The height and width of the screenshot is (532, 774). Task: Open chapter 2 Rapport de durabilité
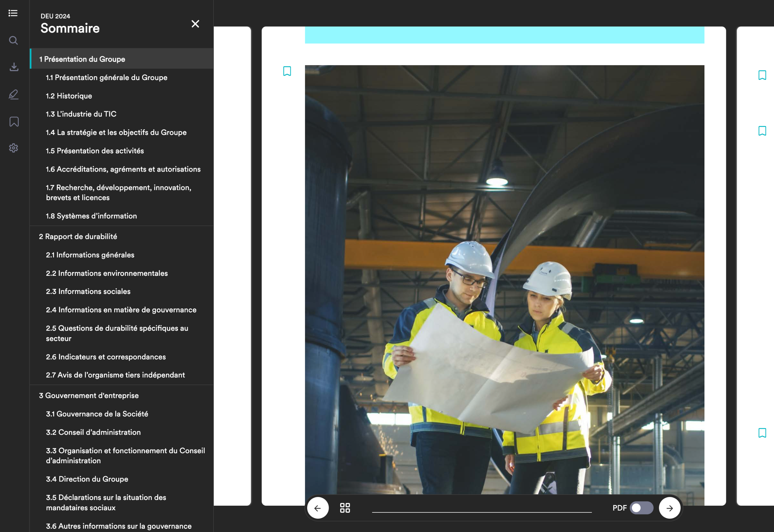tap(78, 236)
